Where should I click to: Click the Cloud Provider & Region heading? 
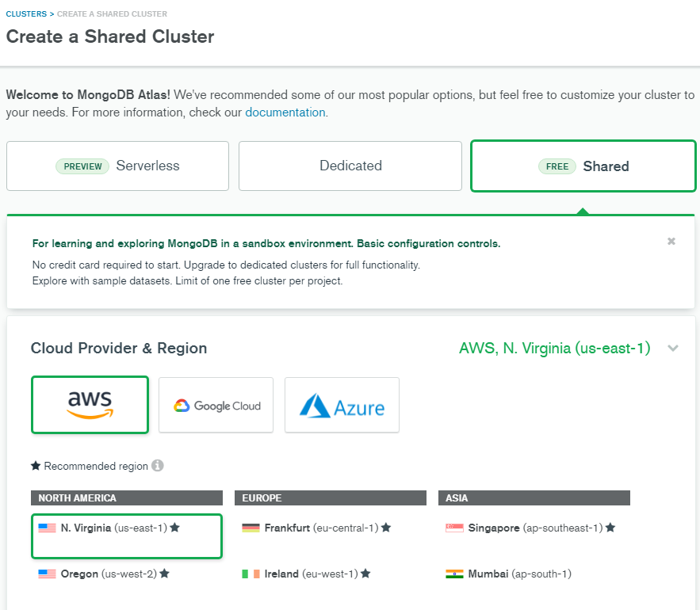pyautogui.click(x=119, y=348)
